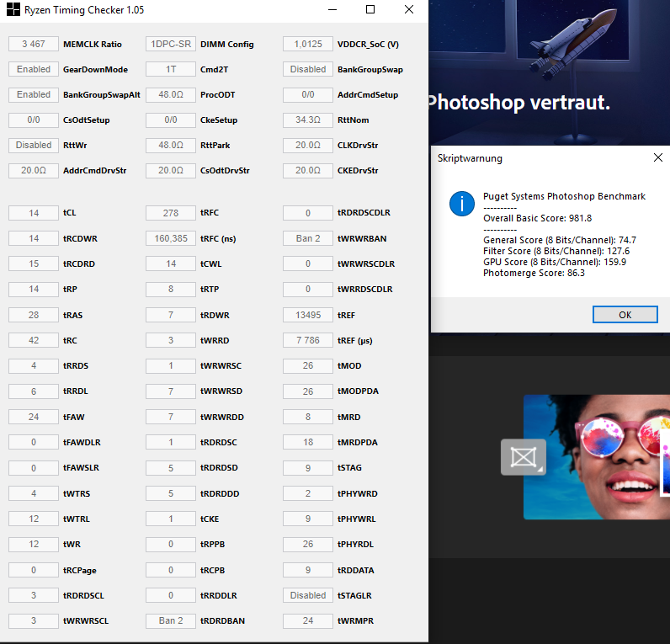Click the tFAW value 24
The height and width of the screenshot is (644, 670).
34,417
